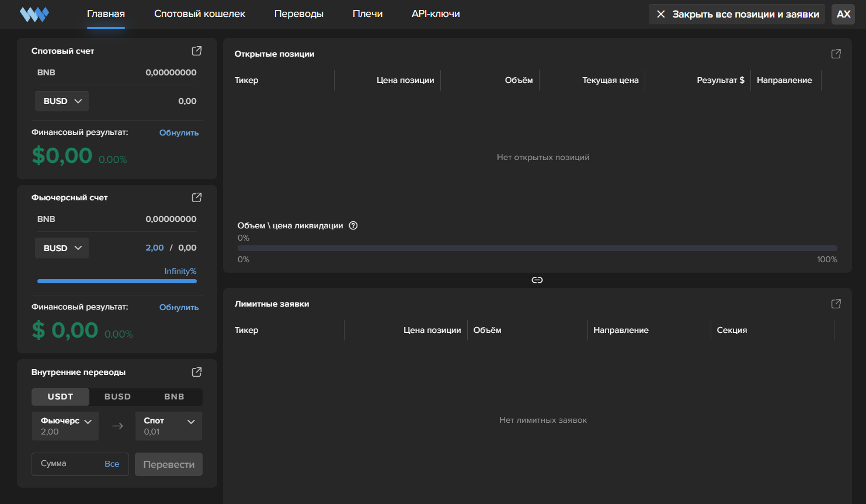Go to Главная tab
This screenshot has height=504, width=866.
[106, 14]
